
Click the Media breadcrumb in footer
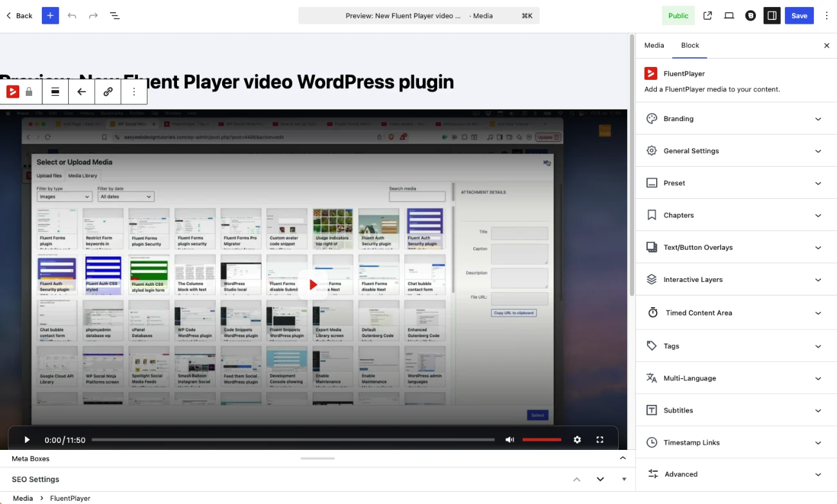tap(23, 498)
